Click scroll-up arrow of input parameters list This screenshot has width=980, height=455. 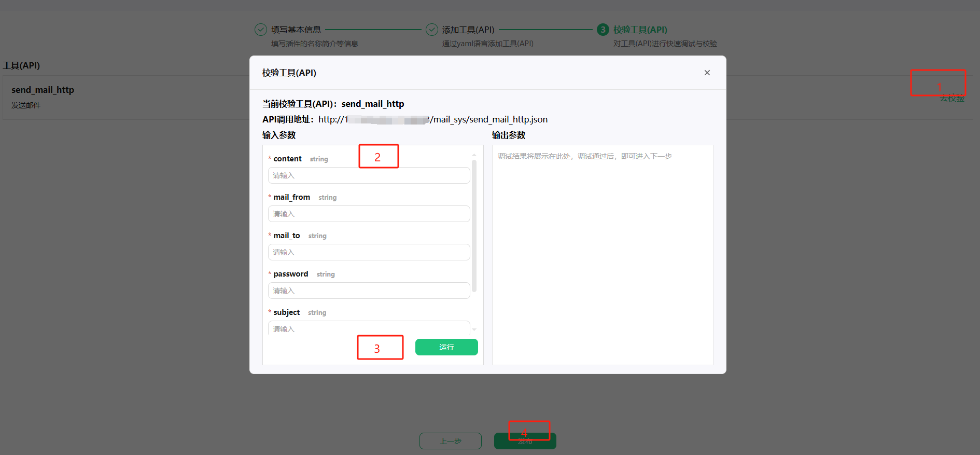coord(474,155)
